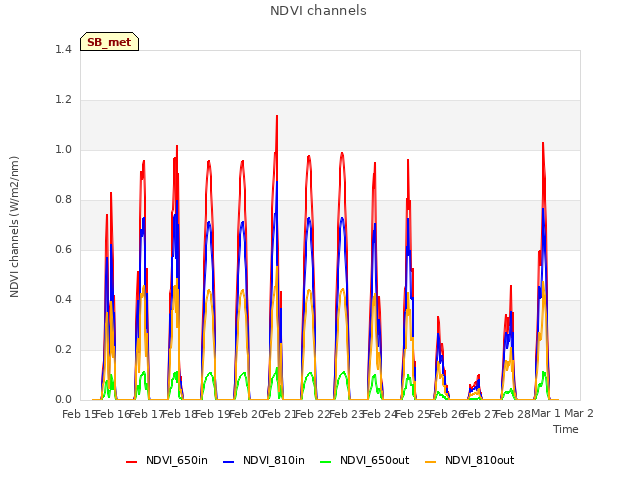The image size is (640, 480).
Task: Click the red peak on Feb 26
Action: (438, 317)
